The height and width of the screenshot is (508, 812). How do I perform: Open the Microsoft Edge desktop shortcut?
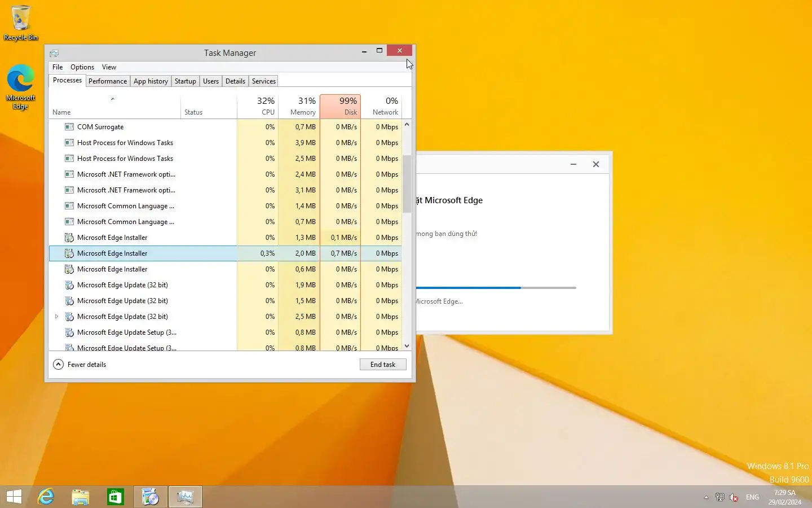coord(21,87)
